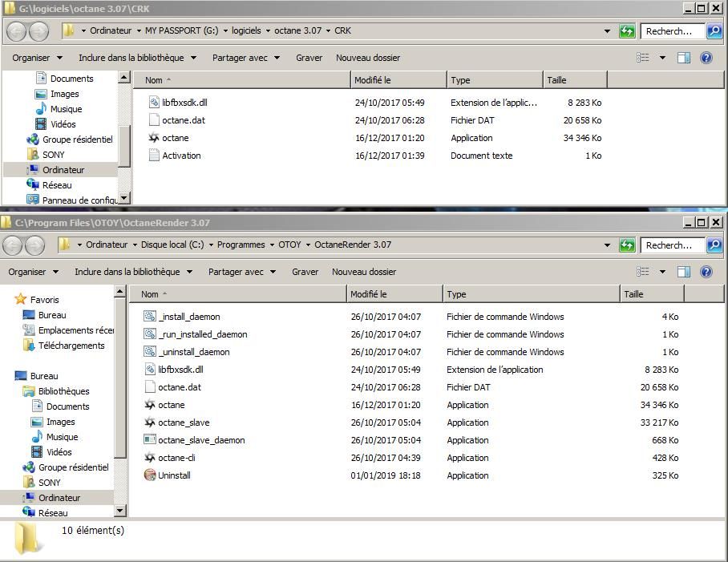This screenshot has width=728, height=562.
Task: Select octane_slave application icon
Action: pos(149,423)
